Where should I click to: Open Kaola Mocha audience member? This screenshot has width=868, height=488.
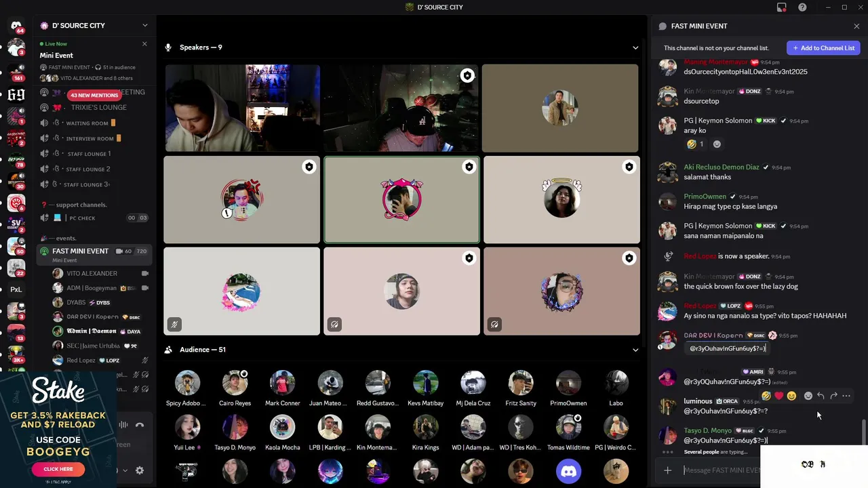pos(282,432)
